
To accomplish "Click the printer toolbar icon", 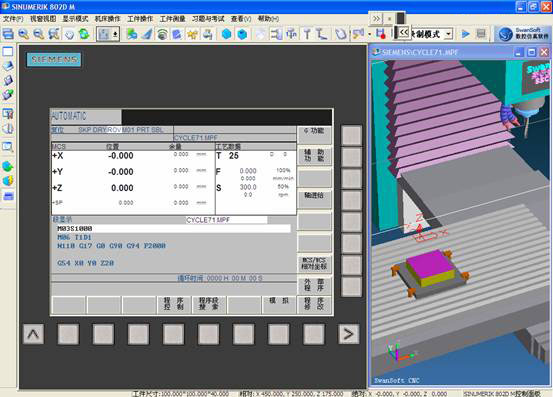I will click(208, 34).
